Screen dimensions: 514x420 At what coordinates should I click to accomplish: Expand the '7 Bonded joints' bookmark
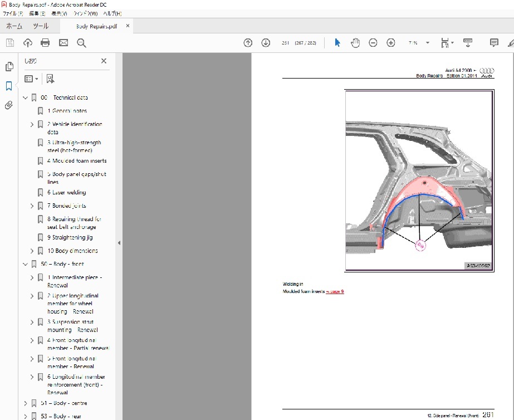pyautogui.click(x=32, y=206)
